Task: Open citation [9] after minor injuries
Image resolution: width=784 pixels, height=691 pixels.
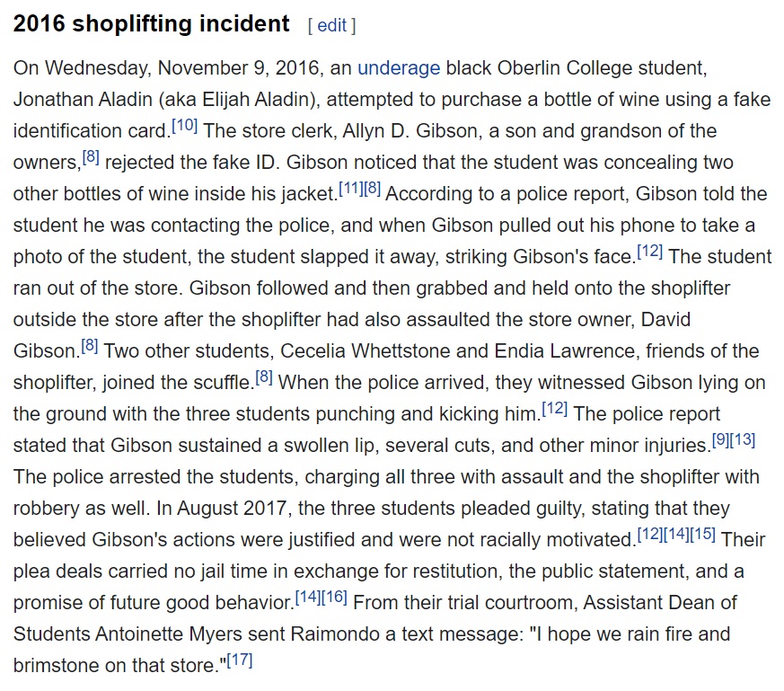Action: pos(720,439)
